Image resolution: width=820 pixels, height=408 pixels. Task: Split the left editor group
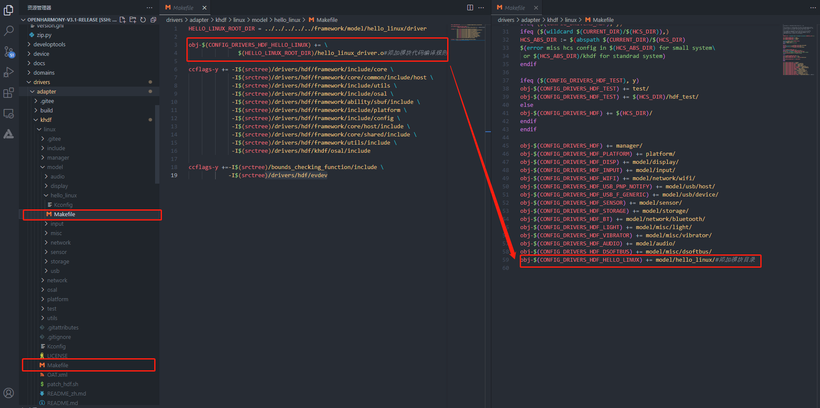pos(470,7)
